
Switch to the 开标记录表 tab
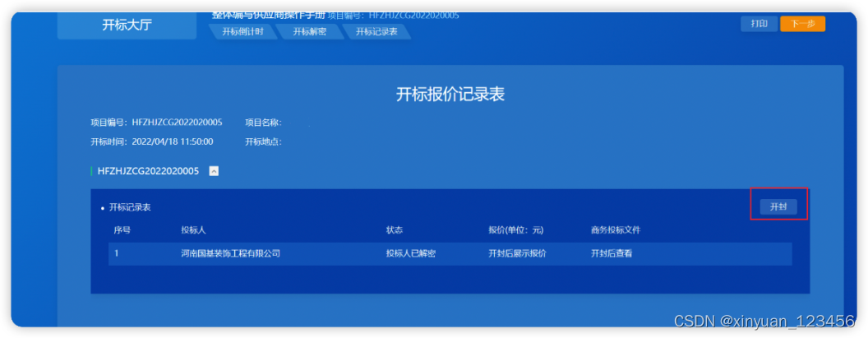(376, 31)
